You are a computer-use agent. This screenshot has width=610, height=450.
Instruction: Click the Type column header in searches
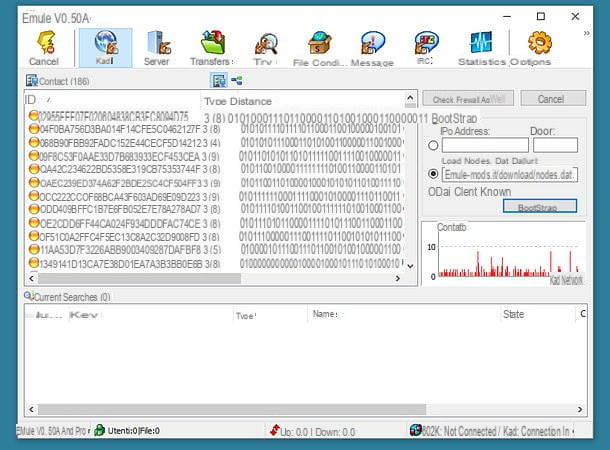point(271,315)
